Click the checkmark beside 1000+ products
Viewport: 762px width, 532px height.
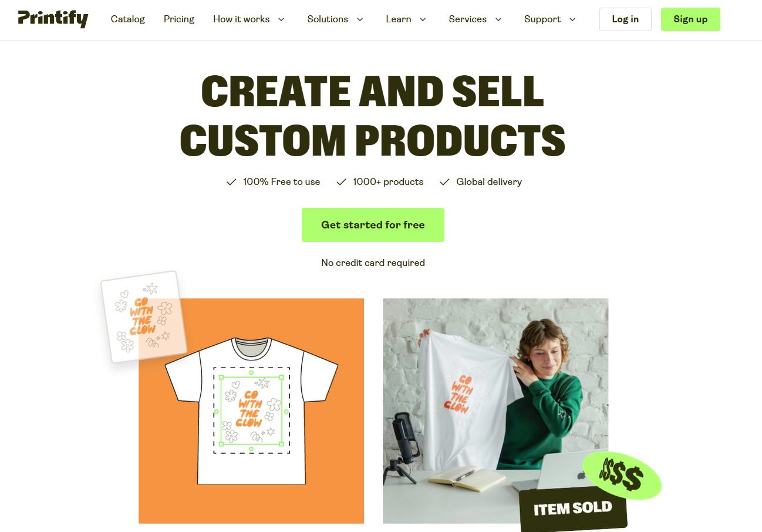pyautogui.click(x=341, y=182)
